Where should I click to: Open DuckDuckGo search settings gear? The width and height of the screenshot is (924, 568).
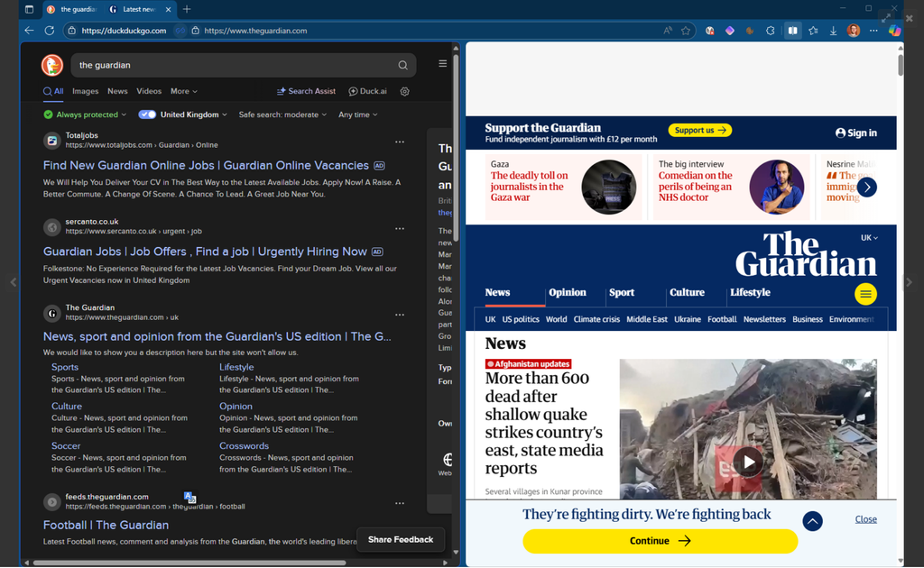point(404,91)
